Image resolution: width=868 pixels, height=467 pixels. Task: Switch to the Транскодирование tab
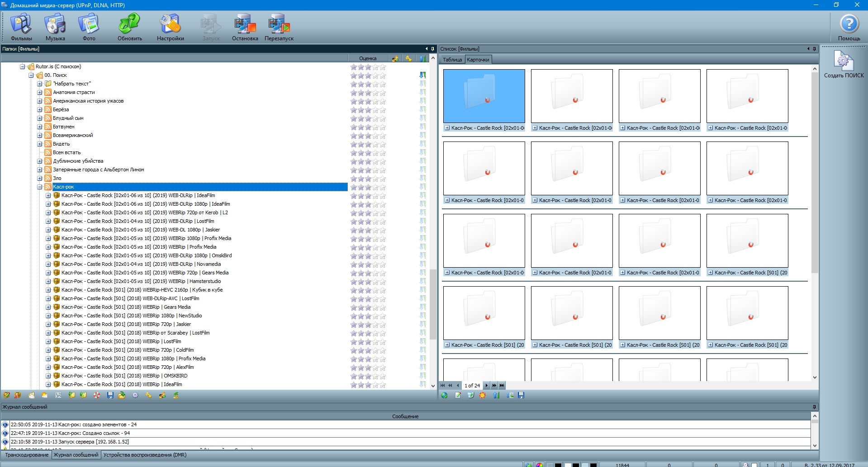(x=27, y=455)
